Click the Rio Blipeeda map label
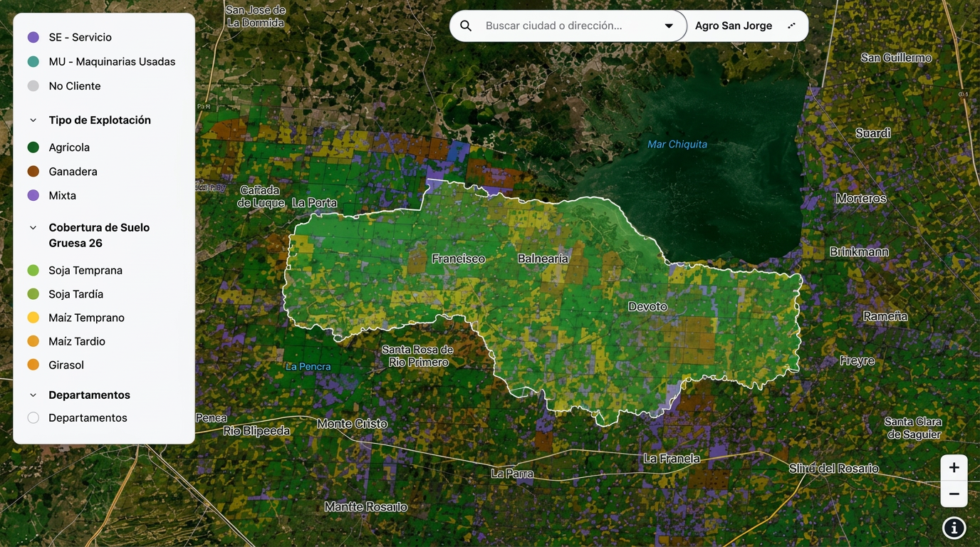 coord(256,431)
